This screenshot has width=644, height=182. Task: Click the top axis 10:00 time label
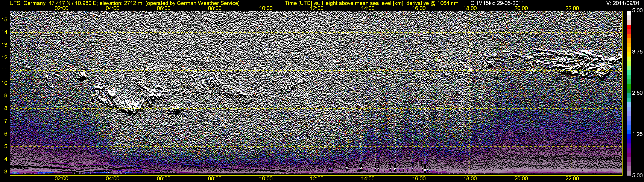[x=266, y=8]
